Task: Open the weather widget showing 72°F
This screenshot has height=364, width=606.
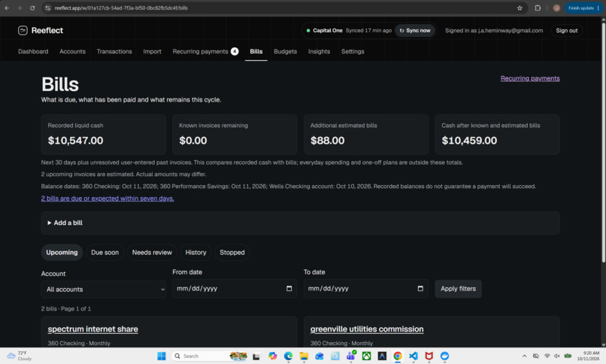Action: coord(20,356)
